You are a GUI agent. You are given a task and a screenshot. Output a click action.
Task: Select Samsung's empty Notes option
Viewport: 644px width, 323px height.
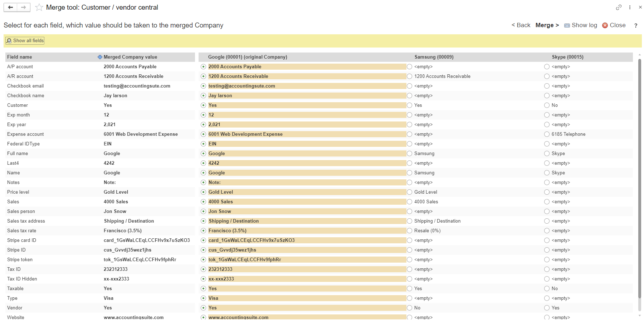click(410, 183)
